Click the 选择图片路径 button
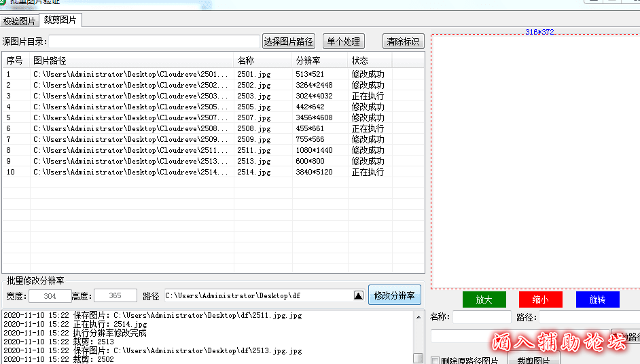 click(x=289, y=41)
